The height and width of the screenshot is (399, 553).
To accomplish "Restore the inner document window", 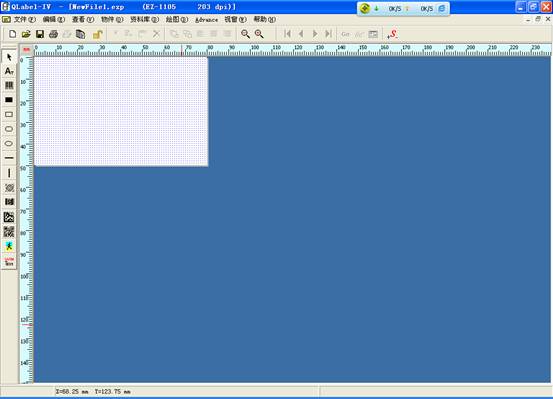I will pos(537,19).
